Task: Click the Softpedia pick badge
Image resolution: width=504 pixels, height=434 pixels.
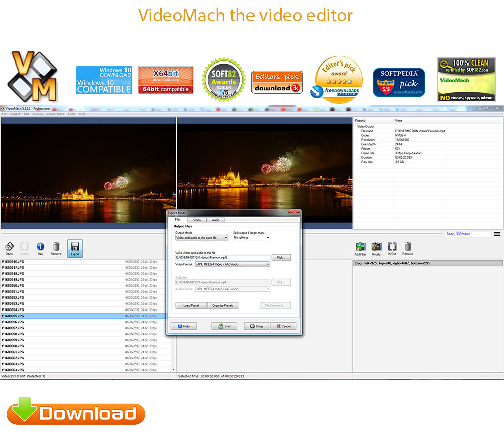Action: (x=399, y=82)
